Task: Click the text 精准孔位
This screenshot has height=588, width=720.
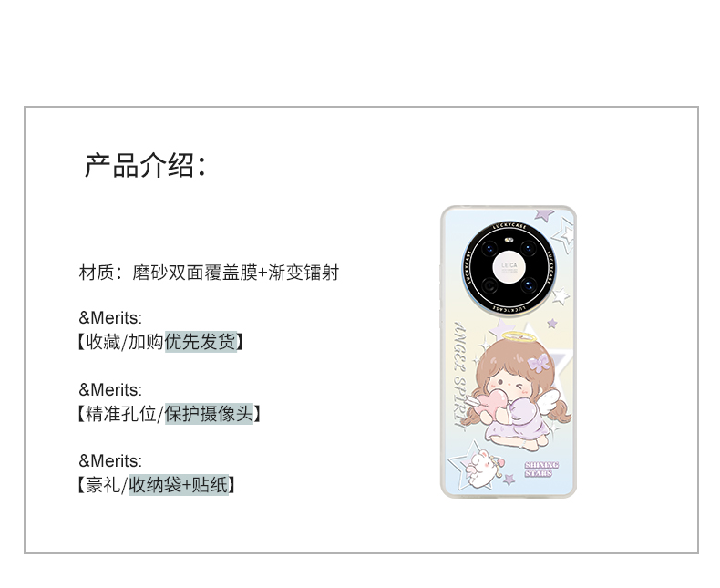Action: tap(121, 414)
